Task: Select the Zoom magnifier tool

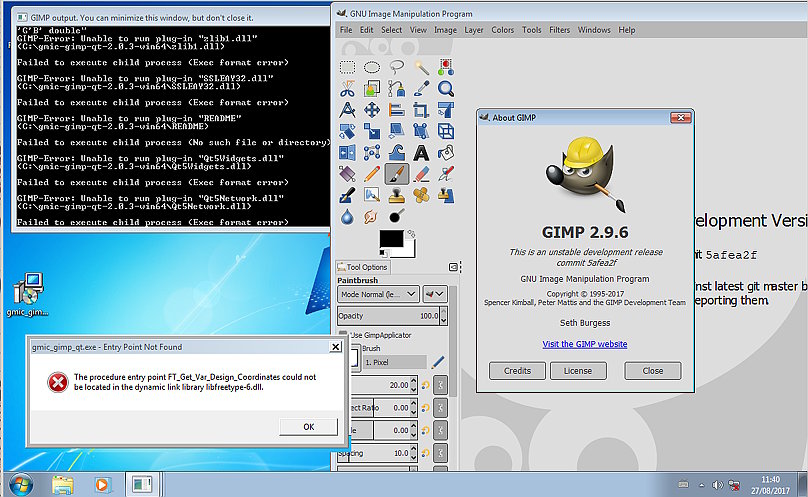Action: [x=446, y=89]
